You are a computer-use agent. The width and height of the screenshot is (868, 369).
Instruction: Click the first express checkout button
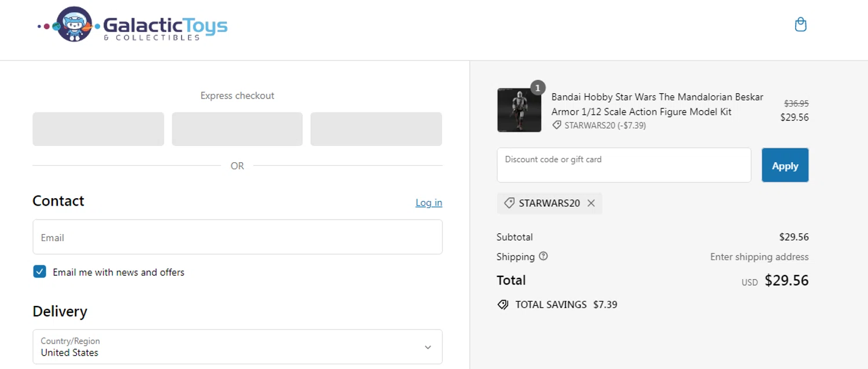98,129
